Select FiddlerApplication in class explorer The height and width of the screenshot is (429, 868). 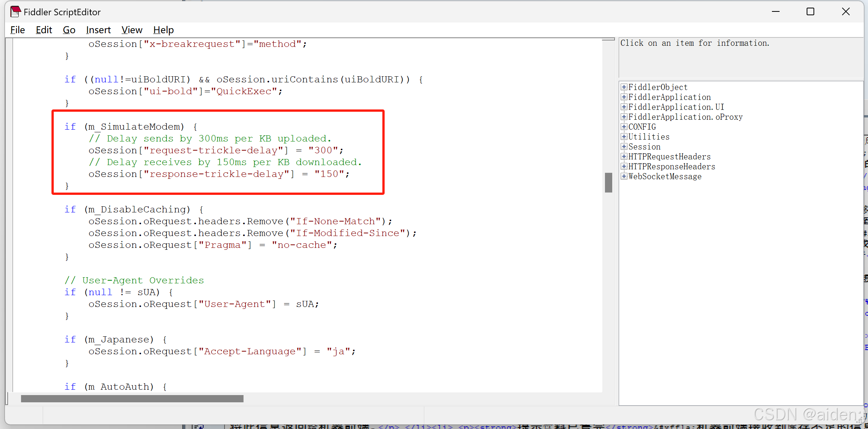coord(669,97)
